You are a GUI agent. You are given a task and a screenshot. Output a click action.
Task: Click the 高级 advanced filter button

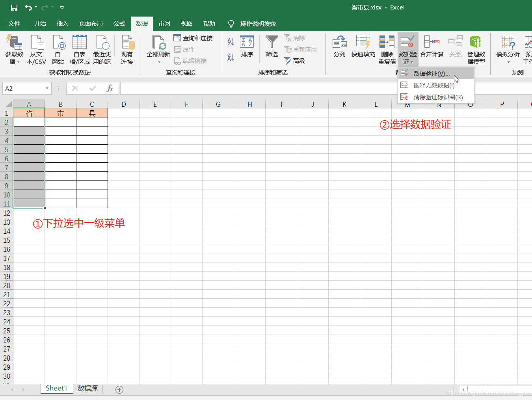click(295, 61)
